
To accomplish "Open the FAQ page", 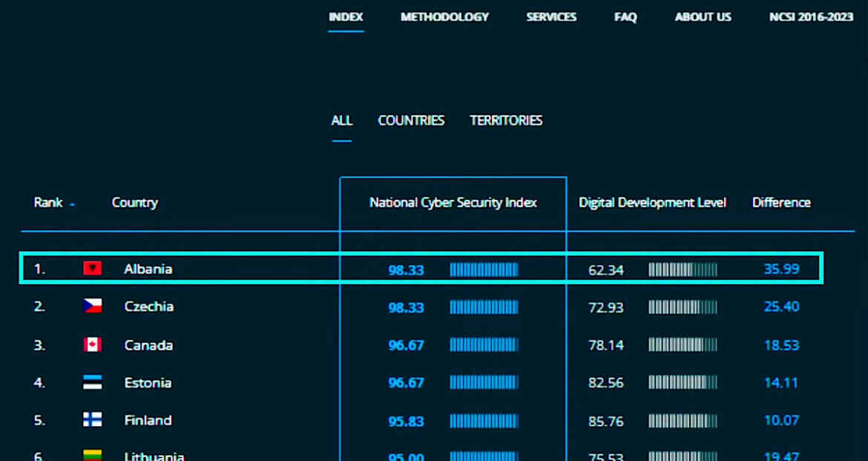I will pos(625,17).
